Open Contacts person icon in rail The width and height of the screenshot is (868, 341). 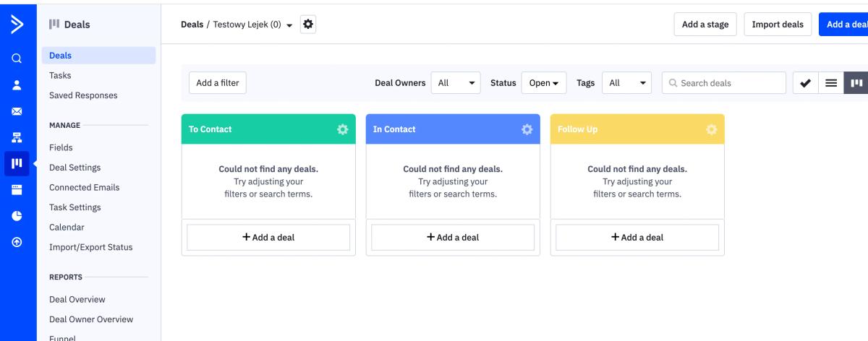pyautogui.click(x=16, y=85)
